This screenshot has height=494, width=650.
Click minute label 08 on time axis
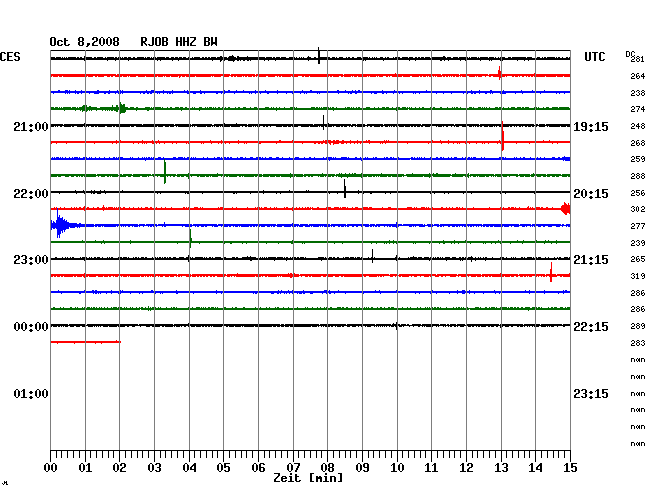pyautogui.click(x=327, y=468)
